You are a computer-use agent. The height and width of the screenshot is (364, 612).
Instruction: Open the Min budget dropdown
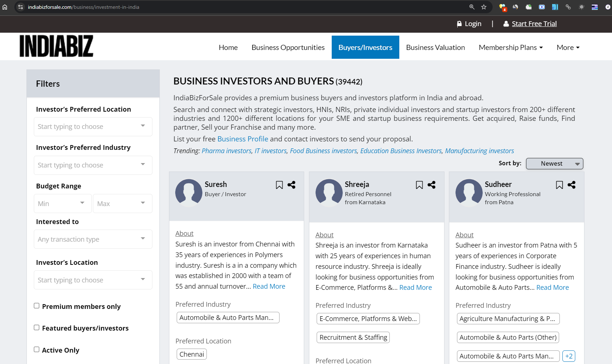pos(63,203)
